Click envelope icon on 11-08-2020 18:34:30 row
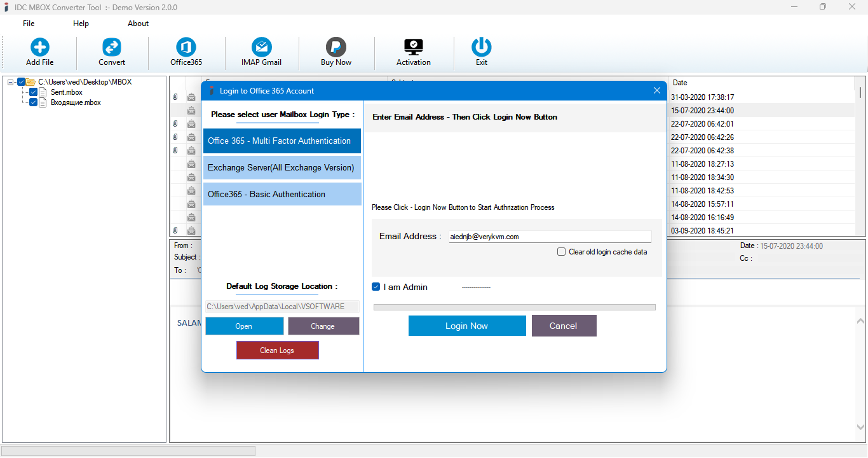 coord(191,177)
